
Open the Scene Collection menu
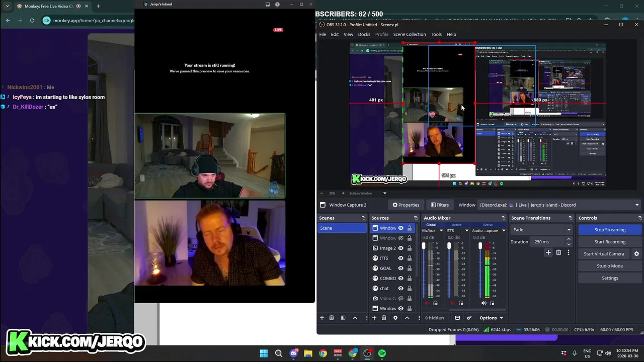click(x=410, y=34)
